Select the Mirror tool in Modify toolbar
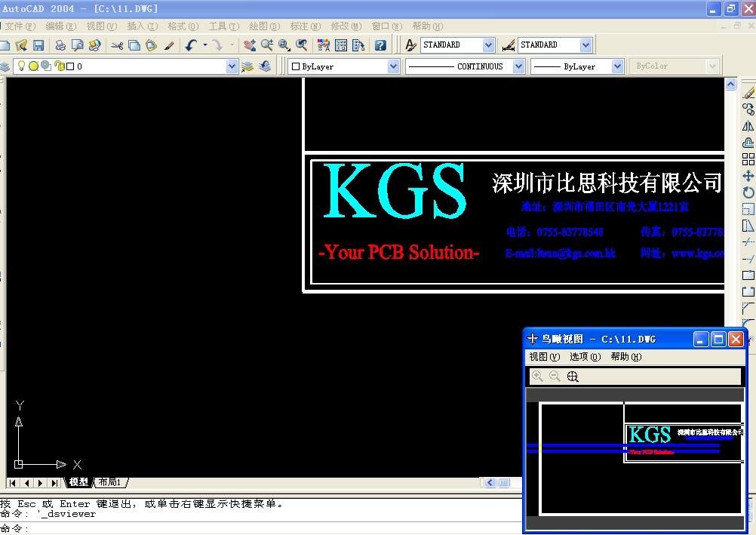The image size is (756, 535). 748,127
